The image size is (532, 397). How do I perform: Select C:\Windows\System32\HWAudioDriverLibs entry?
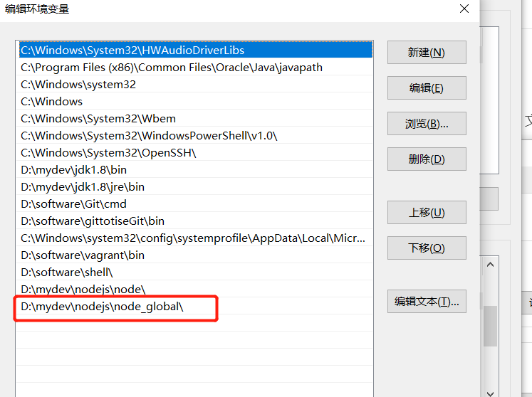click(194, 50)
